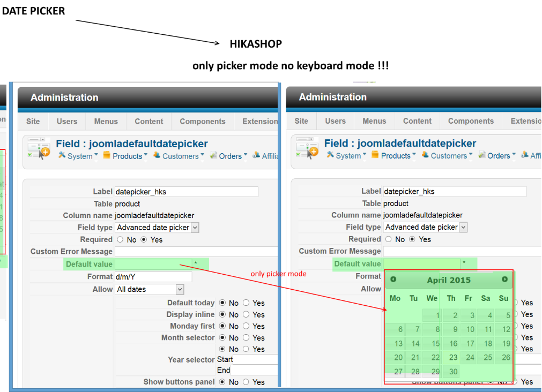Open the Menus menu in the left panel
This screenshot has width=542, height=392.
point(106,121)
